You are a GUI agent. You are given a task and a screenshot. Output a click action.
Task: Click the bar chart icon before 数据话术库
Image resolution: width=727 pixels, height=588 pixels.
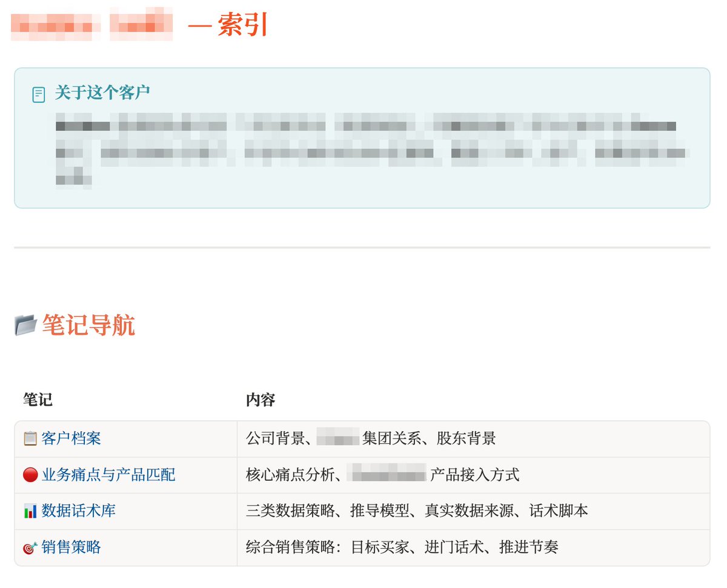click(30, 511)
